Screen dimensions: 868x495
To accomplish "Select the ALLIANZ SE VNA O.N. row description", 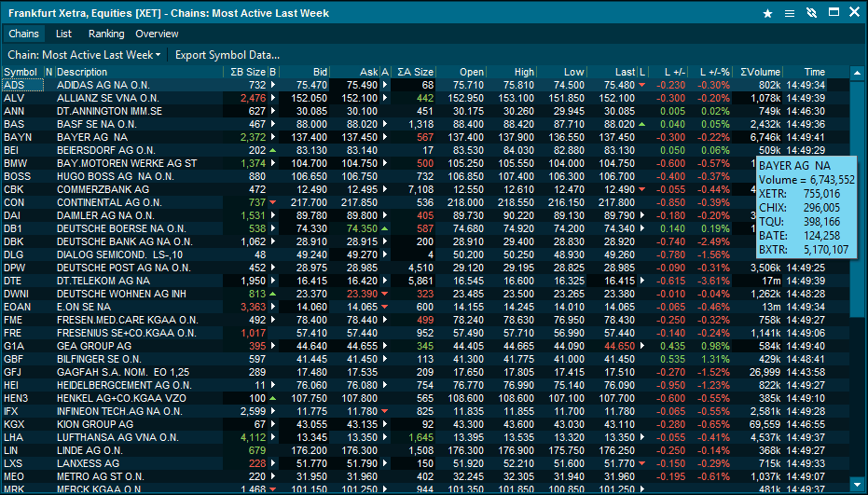I will pyautogui.click(x=107, y=98).
